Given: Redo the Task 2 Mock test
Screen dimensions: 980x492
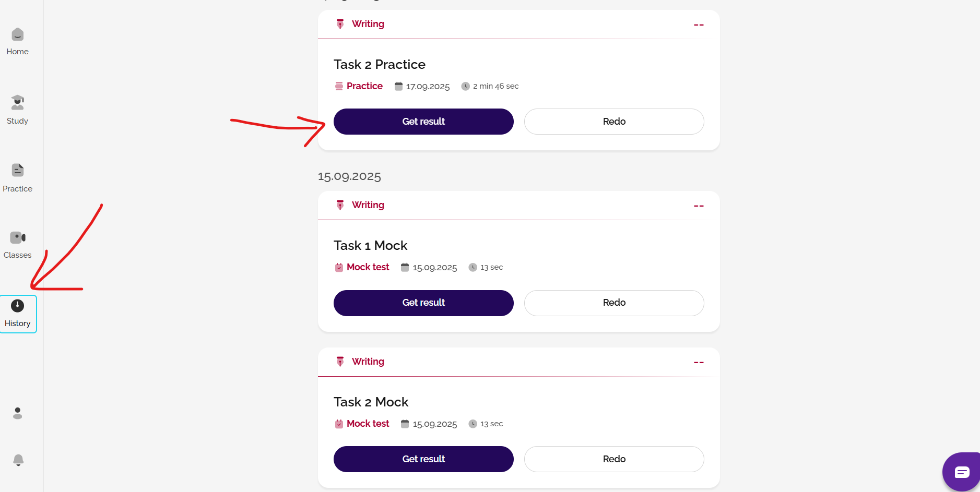Looking at the screenshot, I should pos(614,459).
